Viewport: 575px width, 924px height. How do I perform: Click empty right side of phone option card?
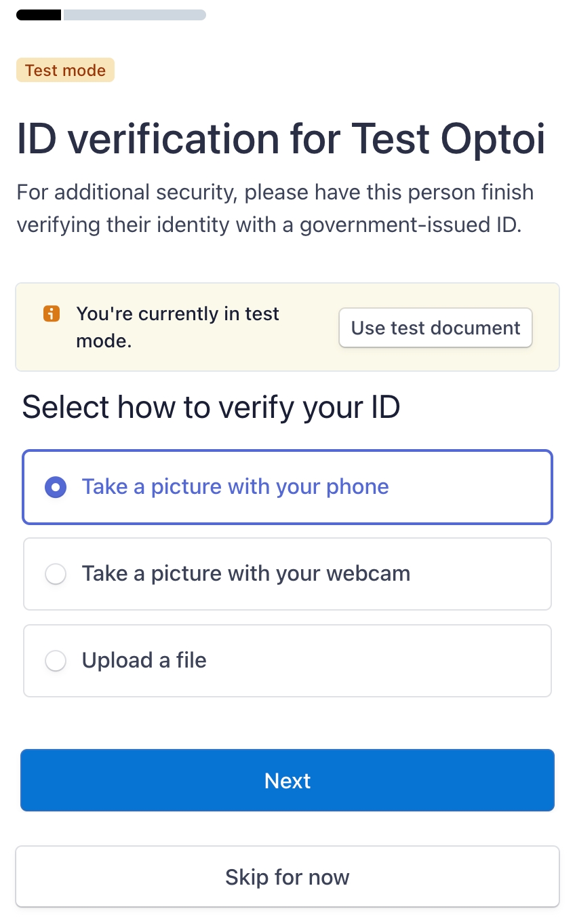(x=475, y=487)
